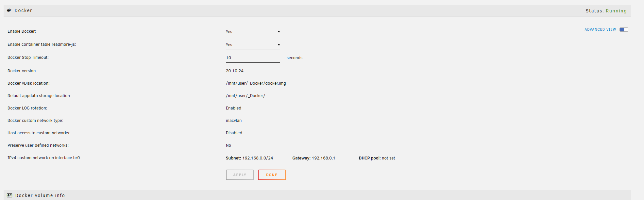644x200 pixels.
Task: Click the Preserve user defined networks No value
Action: tap(229, 145)
